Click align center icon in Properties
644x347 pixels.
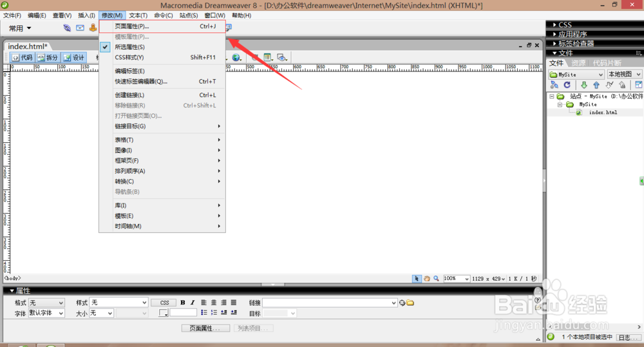(x=214, y=303)
